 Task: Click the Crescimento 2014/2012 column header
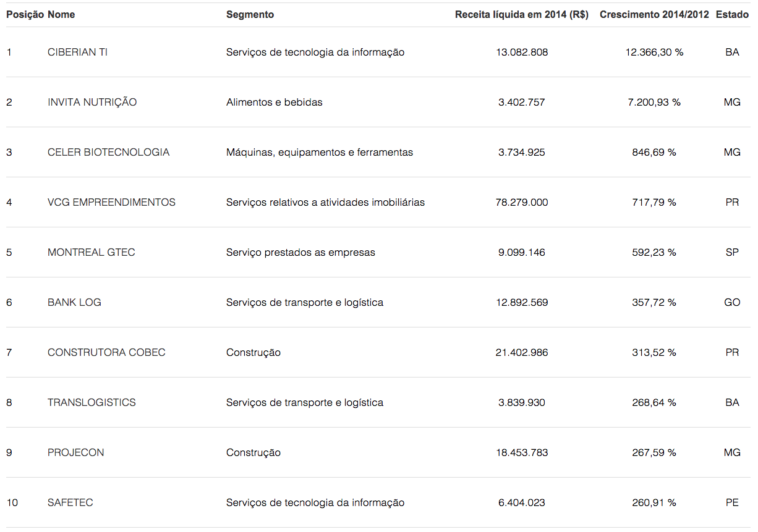click(x=654, y=14)
